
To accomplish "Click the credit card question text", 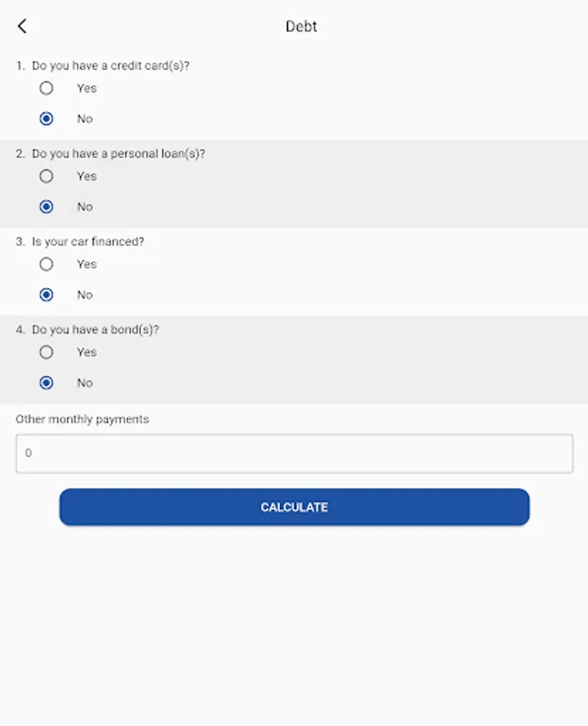I will pyautogui.click(x=111, y=65).
